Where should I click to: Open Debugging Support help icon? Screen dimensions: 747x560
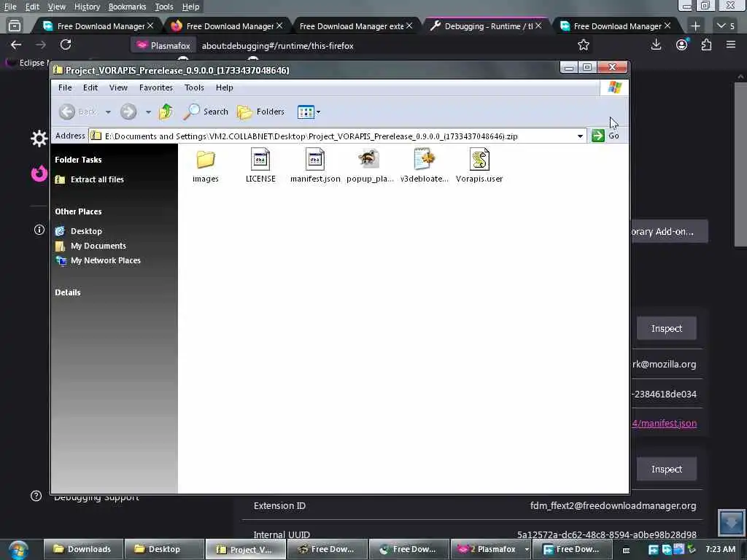(x=36, y=496)
